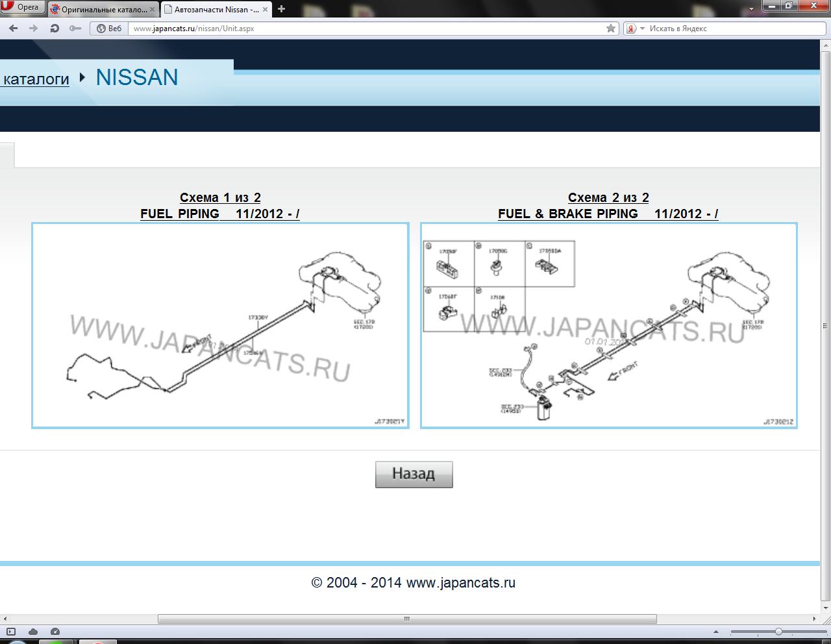Close the 'Автозапчасти Nissan' tab

266,9
